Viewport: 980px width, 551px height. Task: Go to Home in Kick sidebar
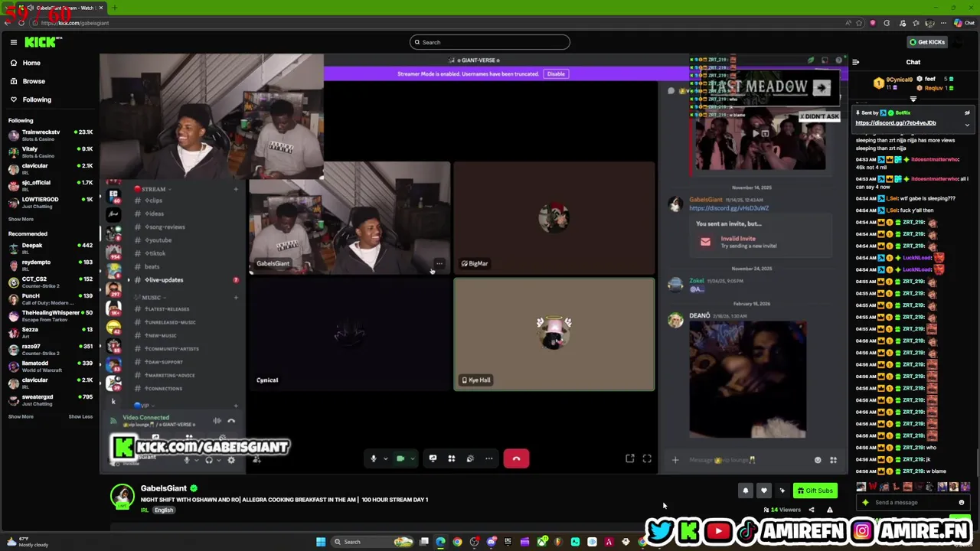(x=31, y=63)
